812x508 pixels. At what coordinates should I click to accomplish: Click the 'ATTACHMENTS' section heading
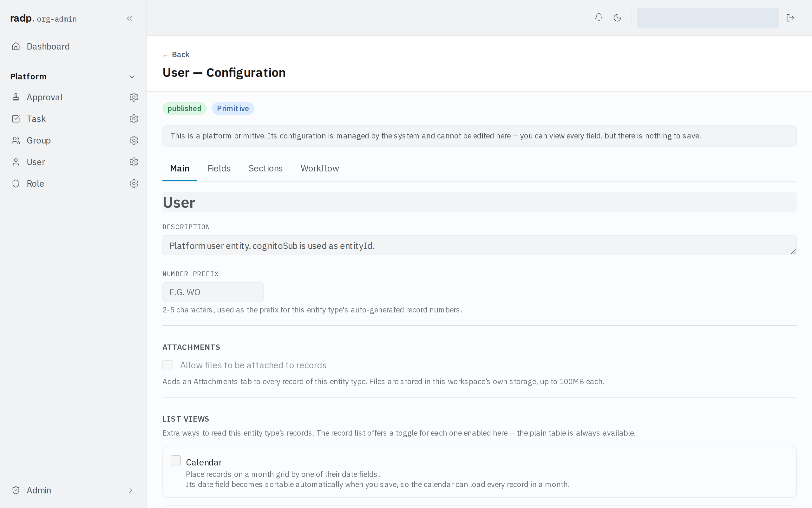click(191, 347)
